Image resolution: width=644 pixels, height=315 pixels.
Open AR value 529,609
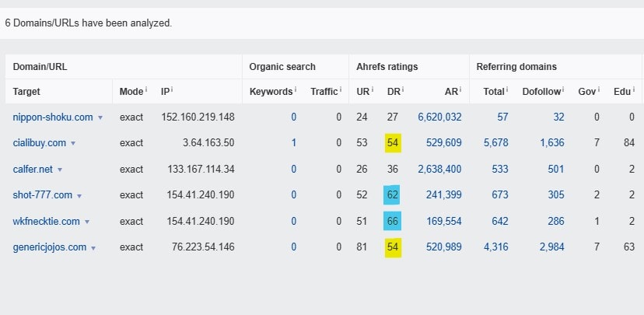tap(444, 143)
